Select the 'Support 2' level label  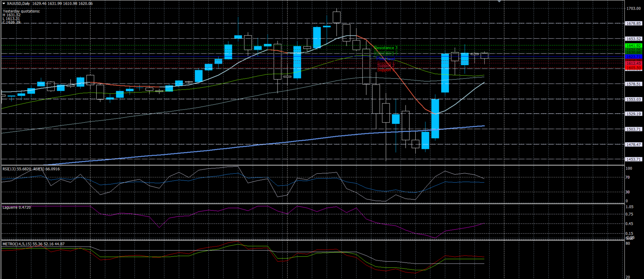[x=386, y=66]
